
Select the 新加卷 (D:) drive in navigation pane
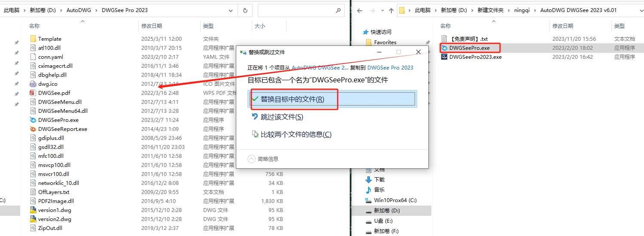coord(383,210)
